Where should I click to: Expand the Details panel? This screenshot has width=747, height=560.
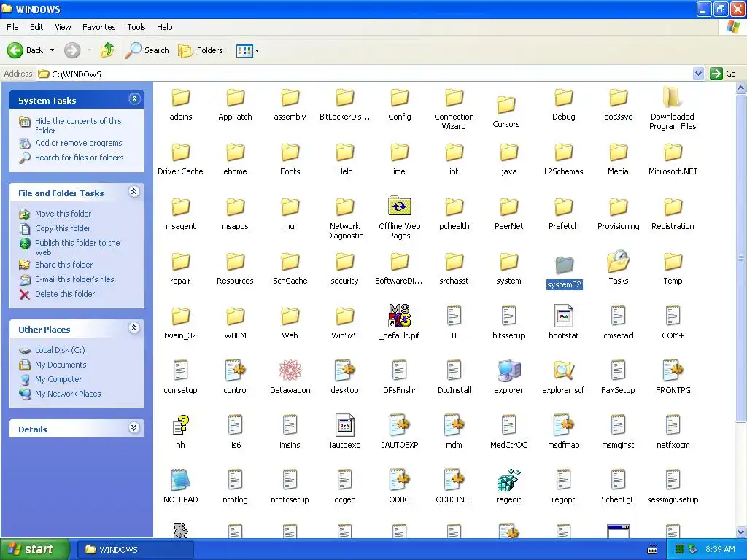134,427
